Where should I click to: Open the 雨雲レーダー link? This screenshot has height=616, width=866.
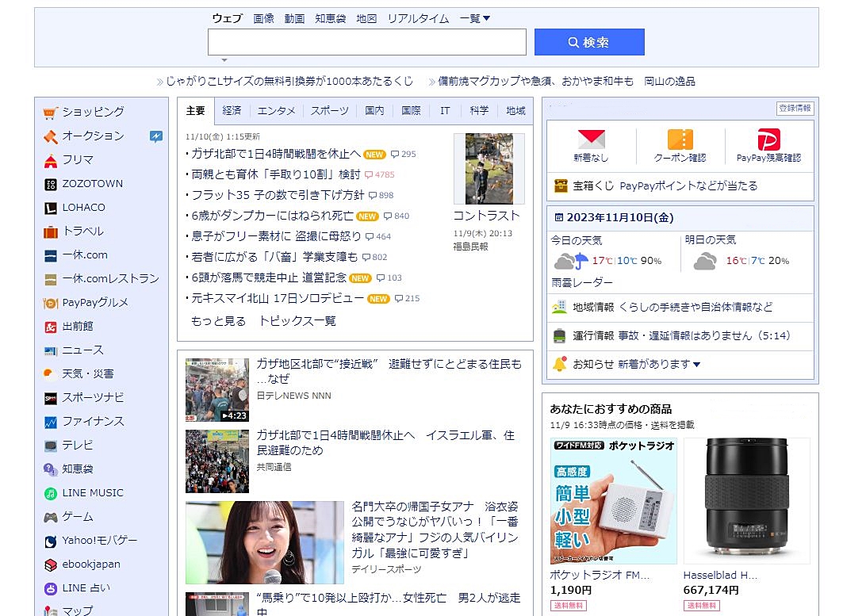pyautogui.click(x=582, y=282)
